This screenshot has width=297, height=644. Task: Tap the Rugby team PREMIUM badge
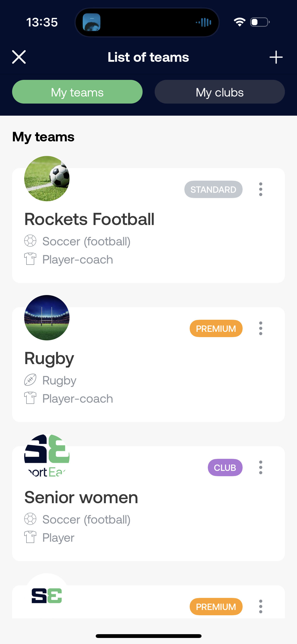[x=216, y=328]
